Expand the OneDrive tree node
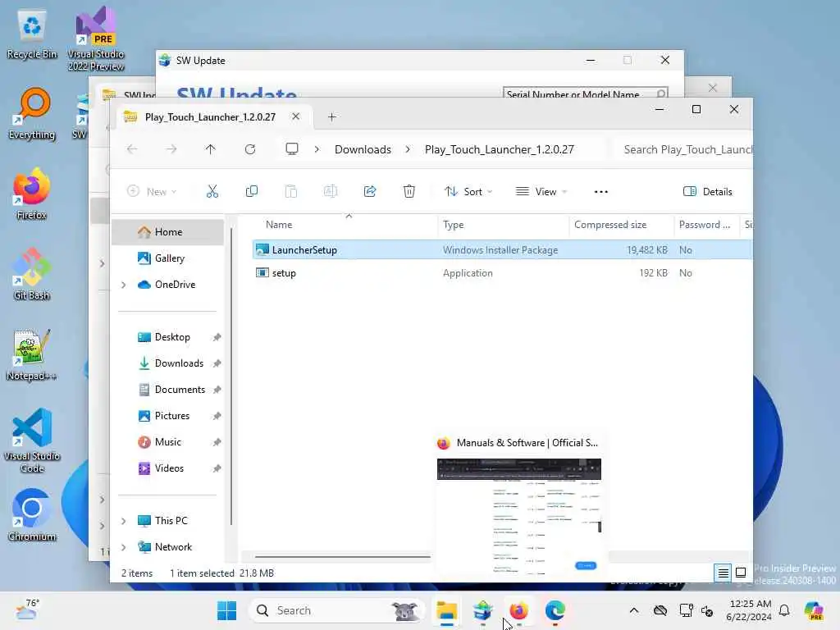 [124, 285]
